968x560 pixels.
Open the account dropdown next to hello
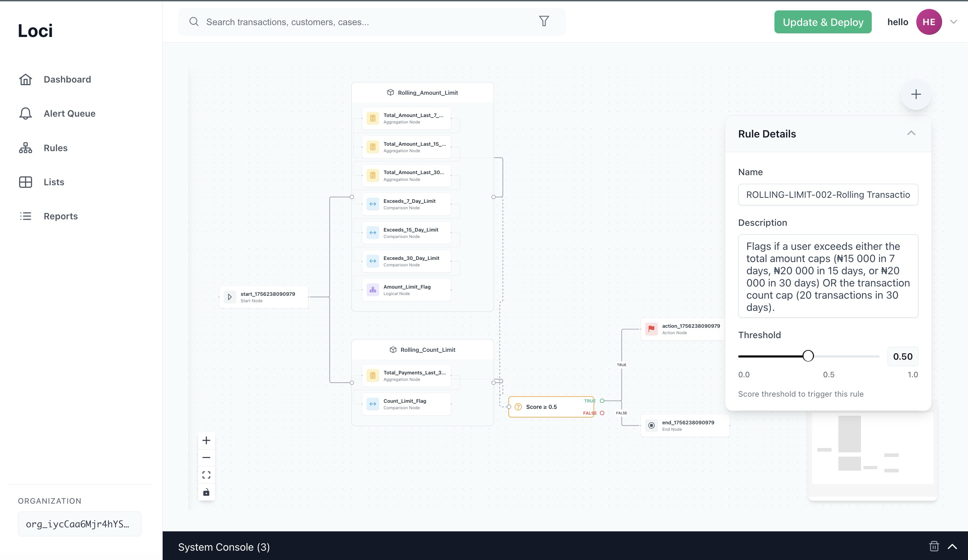[x=954, y=22]
